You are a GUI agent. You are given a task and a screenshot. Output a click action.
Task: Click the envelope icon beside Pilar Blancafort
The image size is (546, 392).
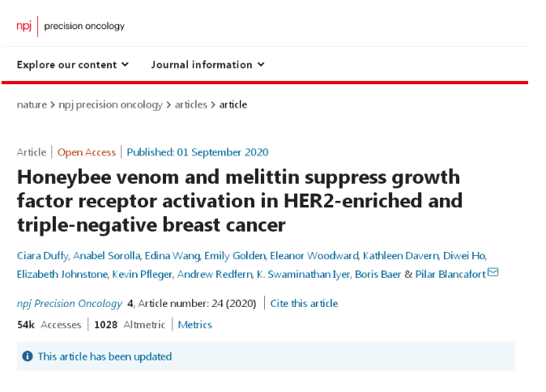[x=493, y=272]
